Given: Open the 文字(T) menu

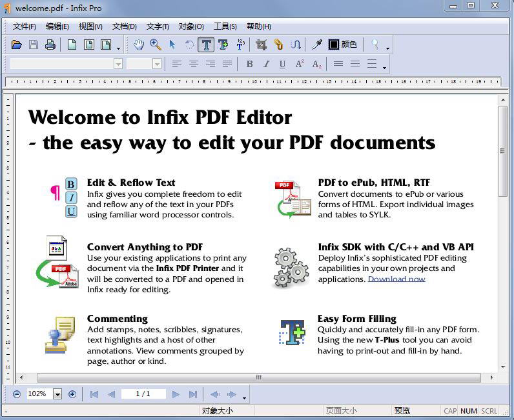Looking at the screenshot, I should click(158, 26).
